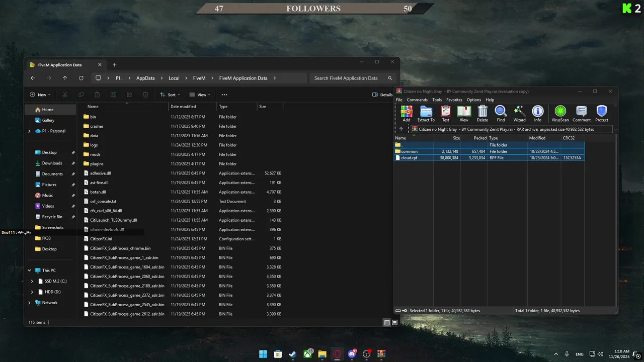Click the Up arrow in File Explorer
This screenshot has width=644, height=362.
click(65, 78)
